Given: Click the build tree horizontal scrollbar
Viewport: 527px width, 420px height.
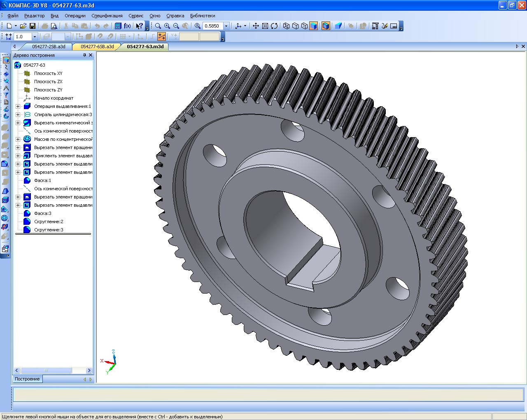Looking at the screenshot, I should [x=46, y=370].
